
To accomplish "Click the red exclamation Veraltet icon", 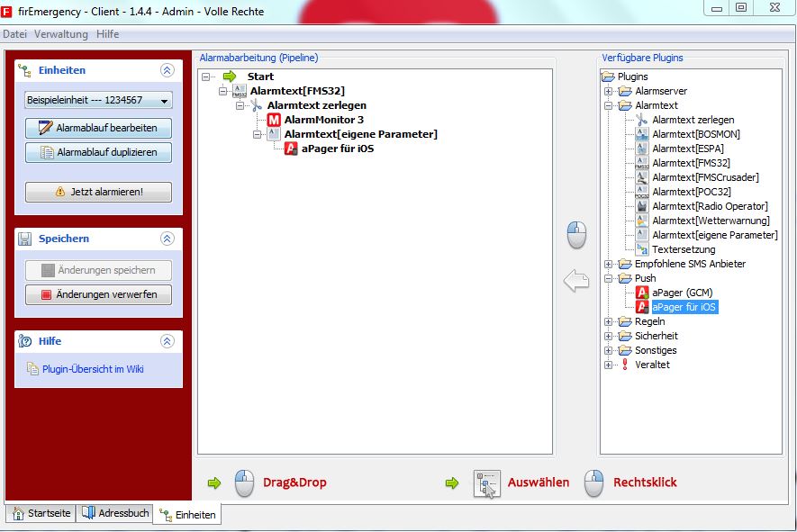I will 625,365.
